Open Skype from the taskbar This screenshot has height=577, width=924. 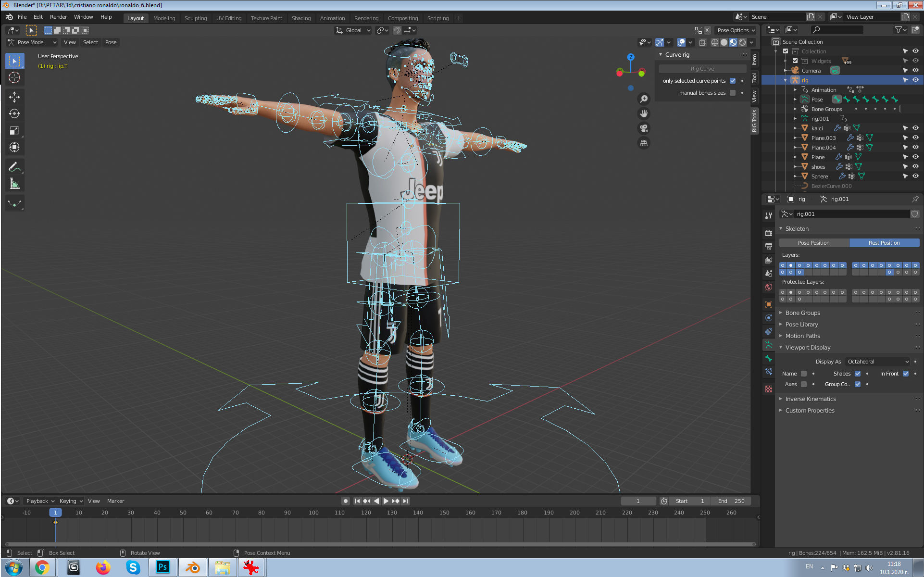coord(133,568)
